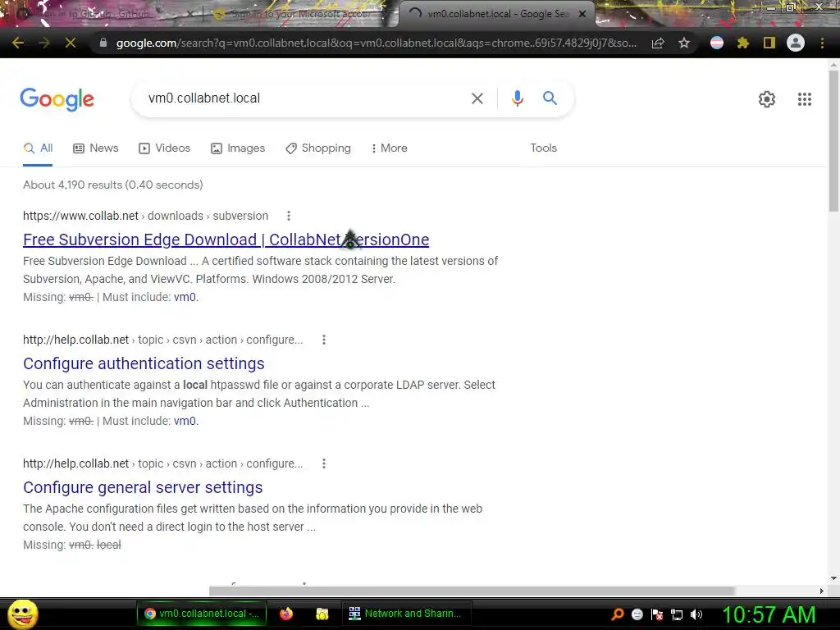Open the file explorer taskbar icon
The width and height of the screenshot is (840, 630).
pyautogui.click(x=322, y=614)
